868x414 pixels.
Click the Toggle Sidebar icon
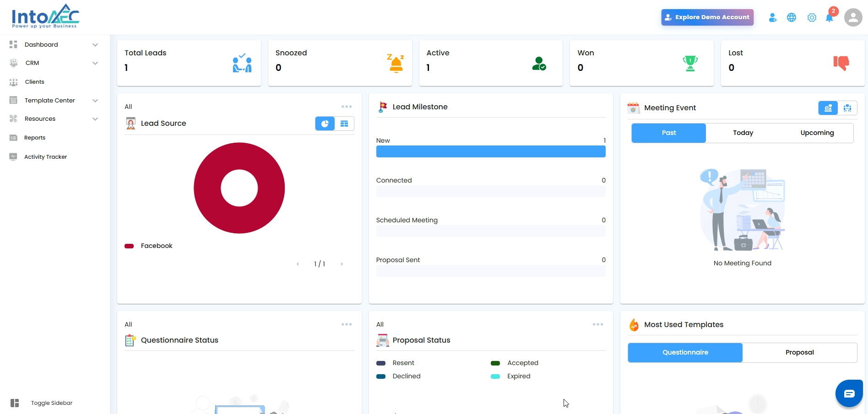[x=15, y=403]
